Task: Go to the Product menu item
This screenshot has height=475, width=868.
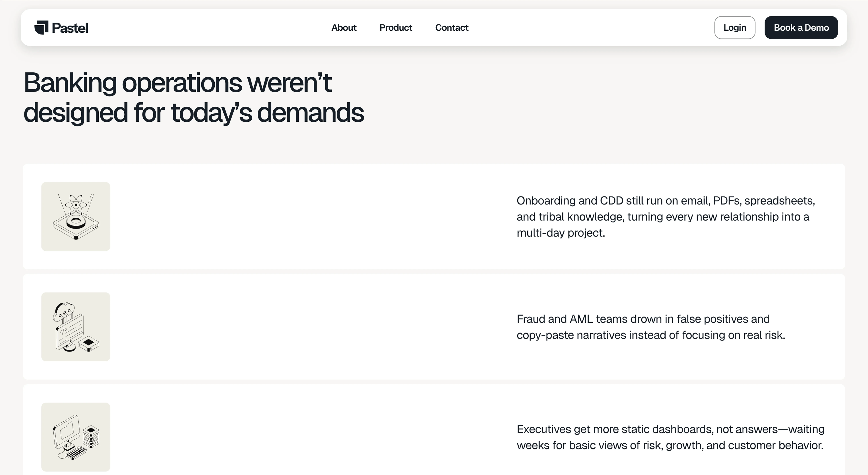Action: (396, 28)
